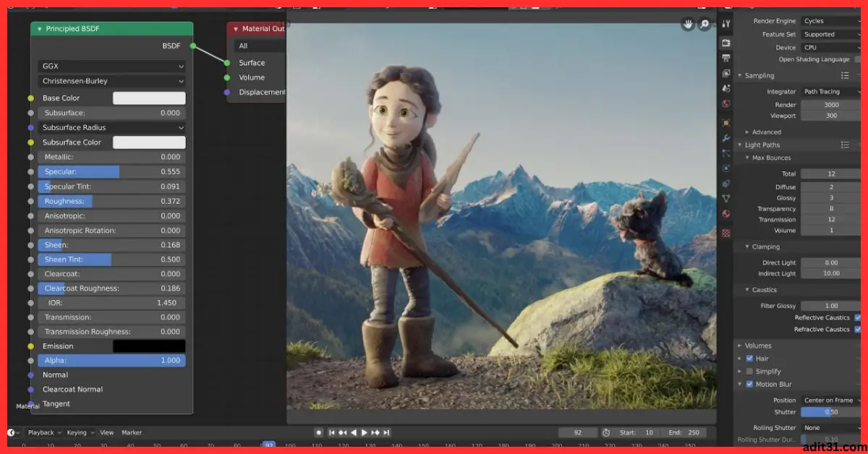Jump to timeline start frame
Viewport: 868px width, 454px height.
(x=332, y=432)
